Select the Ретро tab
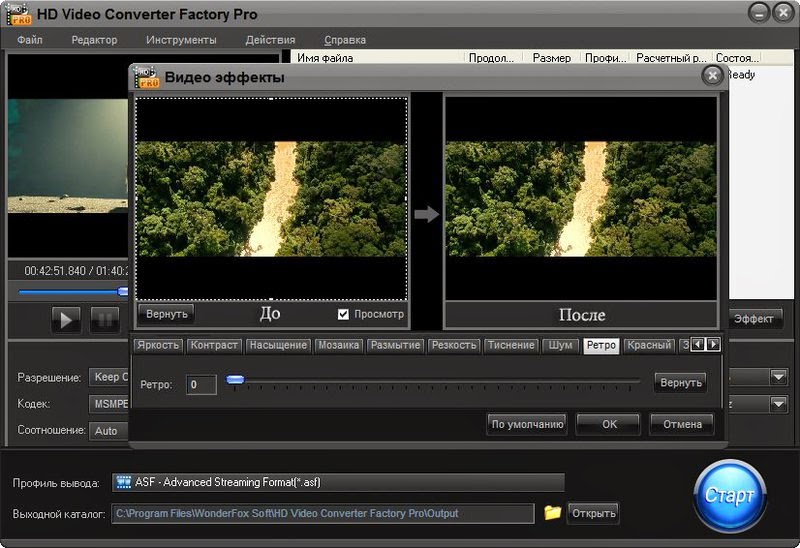The height and width of the screenshot is (548, 800). tap(602, 345)
